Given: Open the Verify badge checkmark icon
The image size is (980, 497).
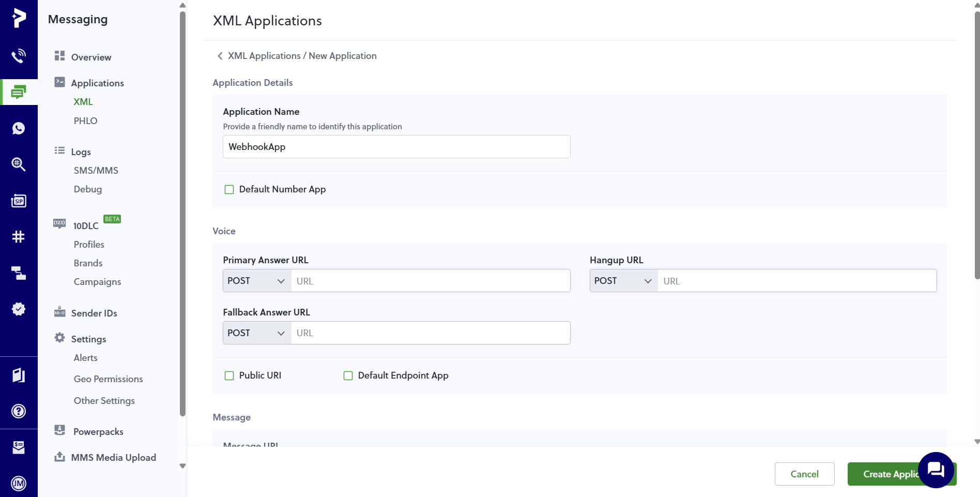Looking at the screenshot, I should pyautogui.click(x=19, y=309).
